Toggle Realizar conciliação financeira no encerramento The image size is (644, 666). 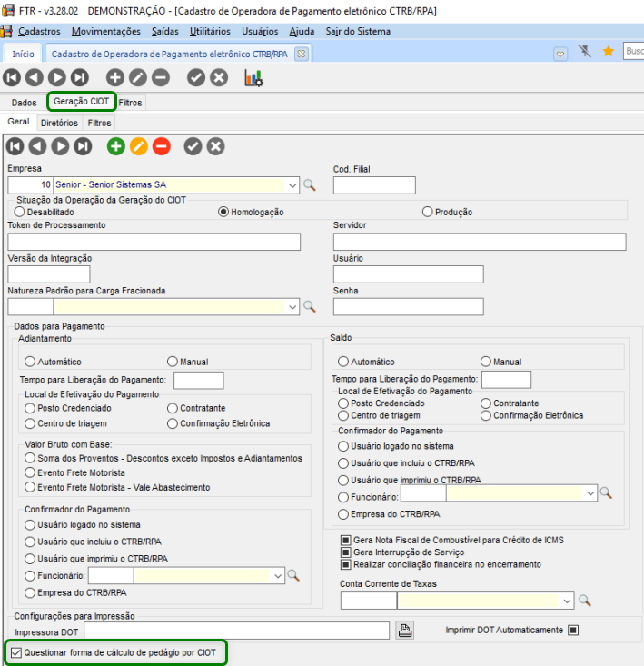tap(346, 564)
